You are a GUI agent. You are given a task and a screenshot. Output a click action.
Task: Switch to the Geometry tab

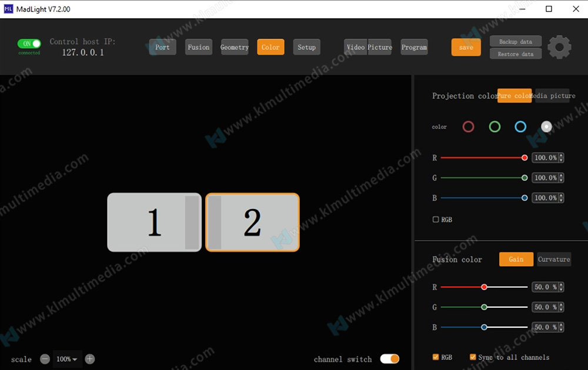click(235, 47)
